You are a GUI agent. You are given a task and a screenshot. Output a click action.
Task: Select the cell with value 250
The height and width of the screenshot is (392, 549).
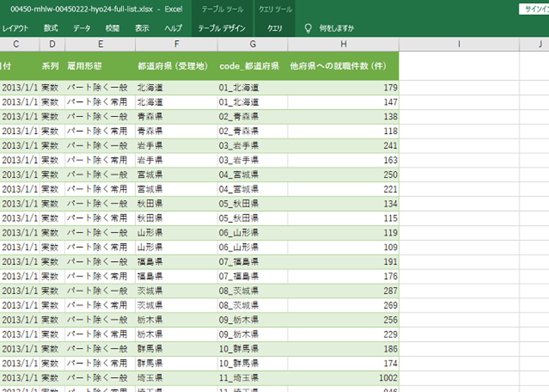tap(343, 175)
